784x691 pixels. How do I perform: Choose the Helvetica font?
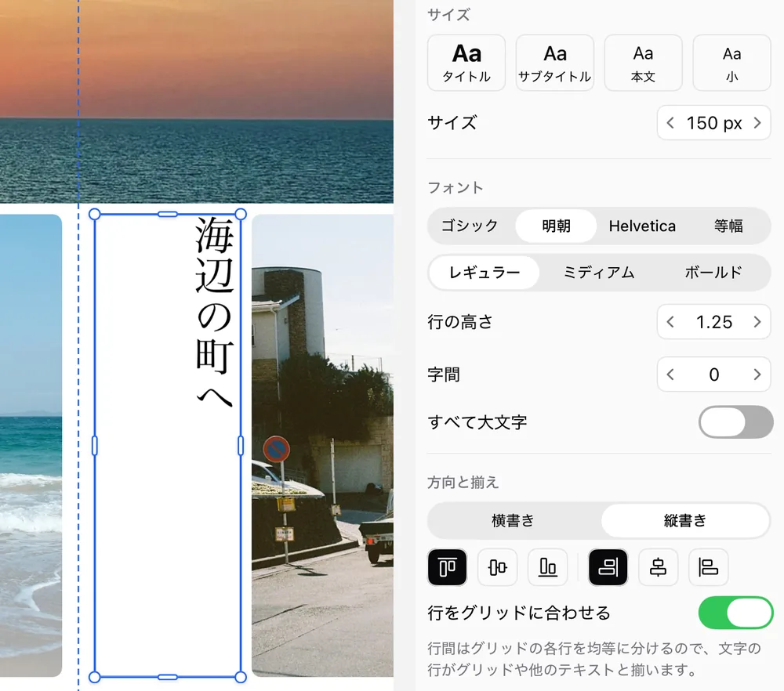[x=642, y=226]
